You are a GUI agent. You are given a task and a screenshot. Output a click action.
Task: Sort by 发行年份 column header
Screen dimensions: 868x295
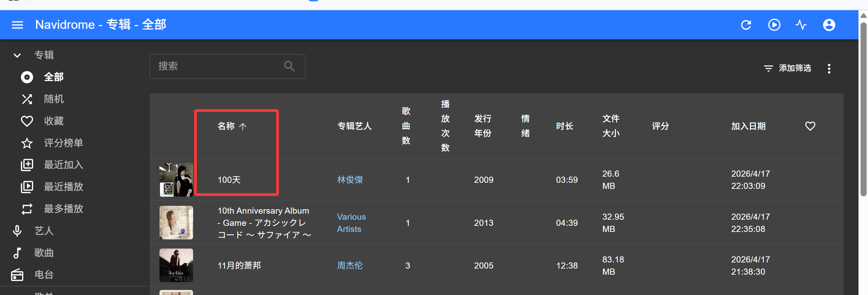[x=483, y=126]
